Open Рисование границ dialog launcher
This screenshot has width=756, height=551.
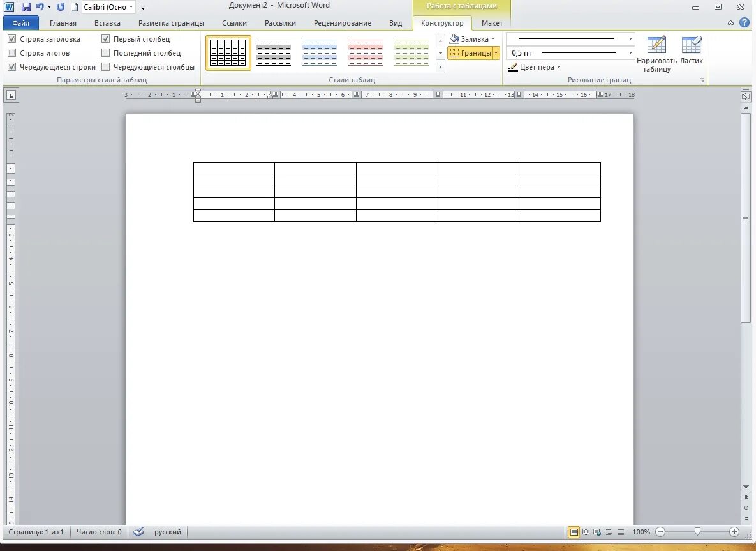click(702, 80)
